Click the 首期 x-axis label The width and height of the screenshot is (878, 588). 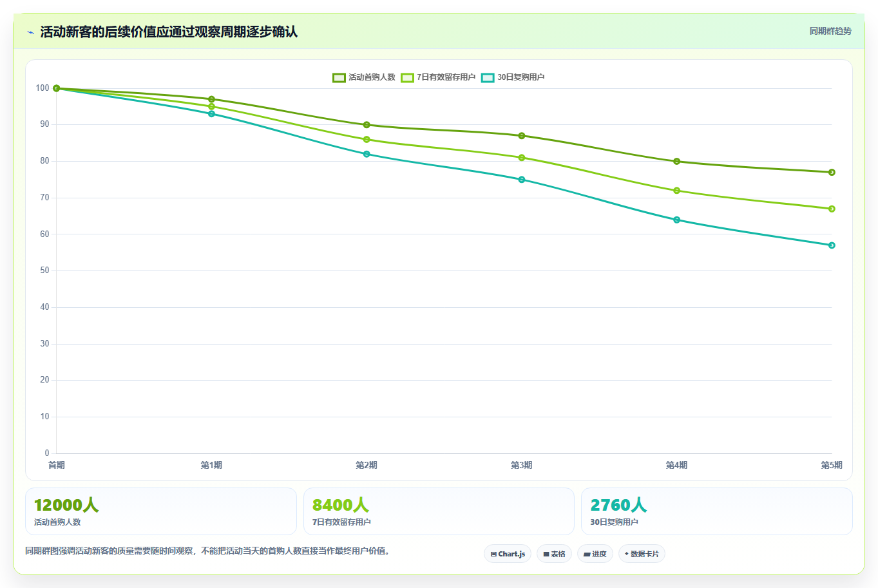[57, 465]
